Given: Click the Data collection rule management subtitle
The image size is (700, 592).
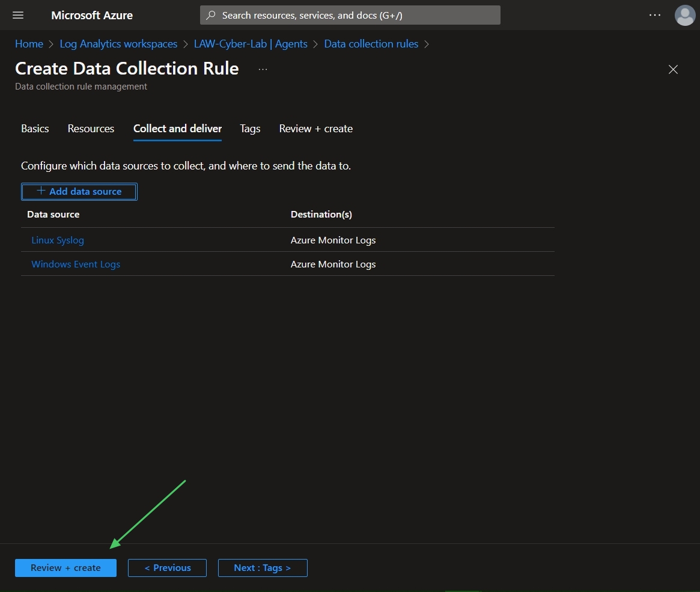Looking at the screenshot, I should [81, 87].
